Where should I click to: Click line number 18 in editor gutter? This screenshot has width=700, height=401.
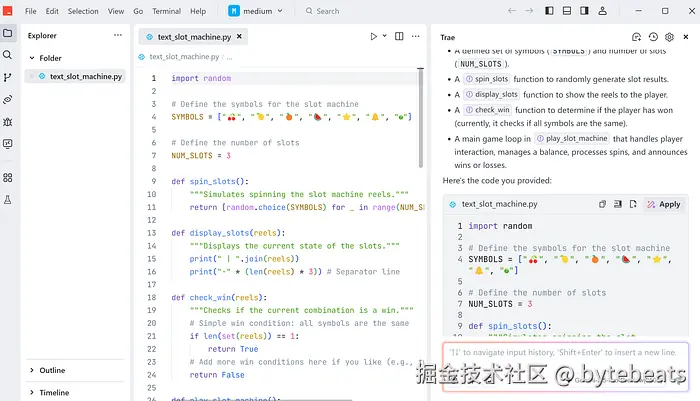tap(152, 297)
